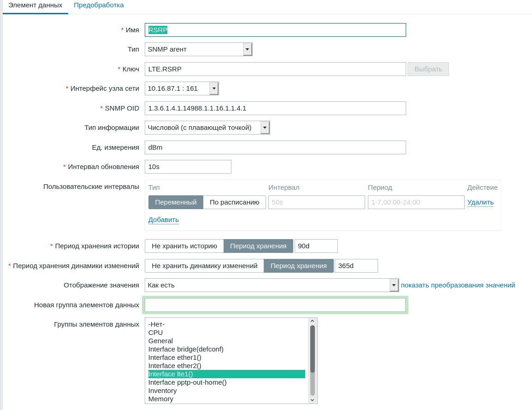Switch to the Предобработка tab
532x410 pixels.
point(99,6)
